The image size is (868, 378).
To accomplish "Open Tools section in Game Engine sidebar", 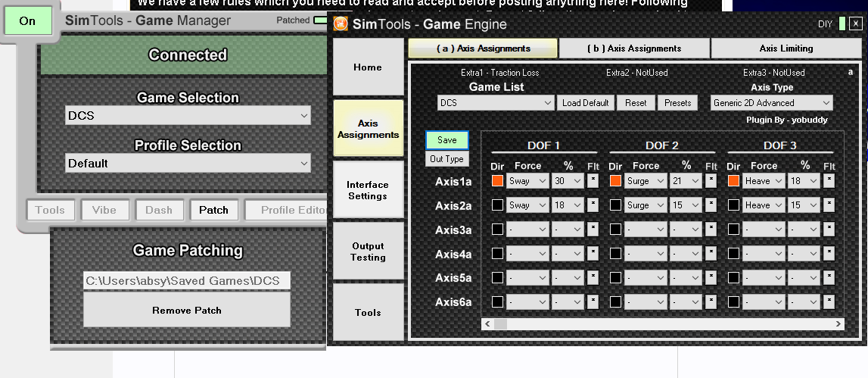I will pyautogui.click(x=368, y=313).
